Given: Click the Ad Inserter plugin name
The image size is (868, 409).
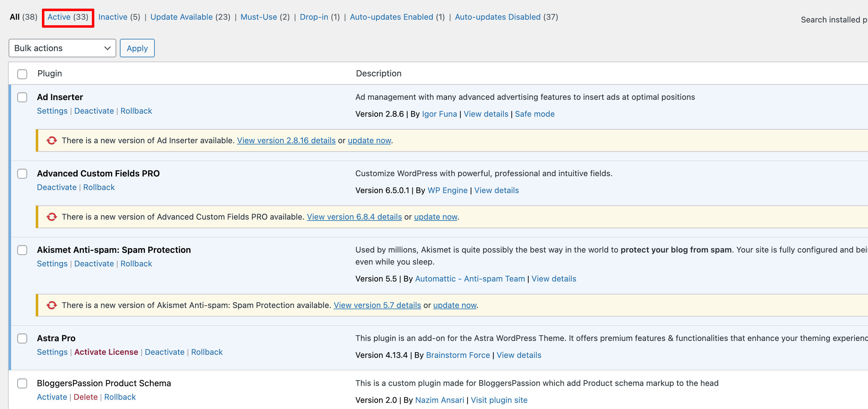Looking at the screenshot, I should tap(60, 97).
